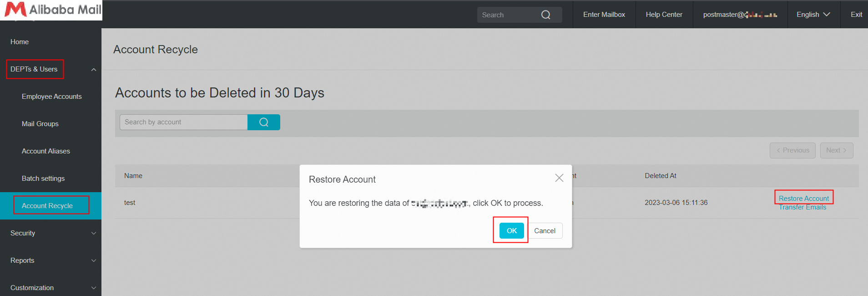This screenshot has width=868, height=296.
Task: Confirm restore with OK button
Action: tap(511, 231)
